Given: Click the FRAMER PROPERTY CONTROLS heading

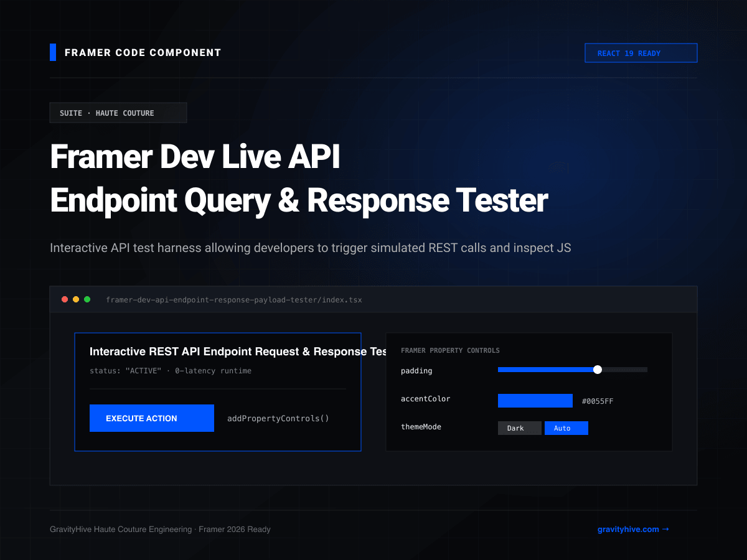Looking at the screenshot, I should coord(450,350).
